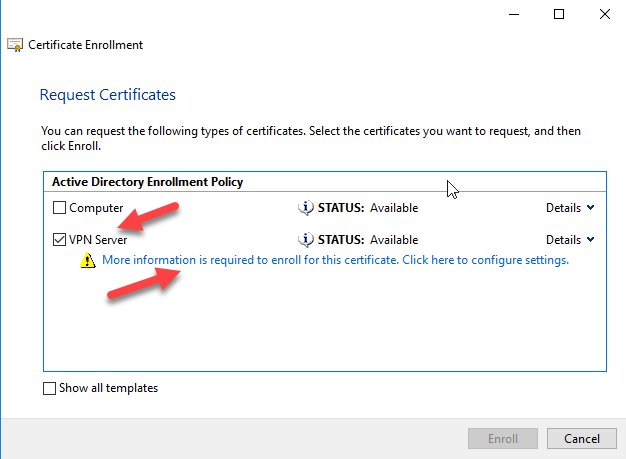
Task: Uncheck the VPN Server certificate checkbox
Action: click(60, 240)
